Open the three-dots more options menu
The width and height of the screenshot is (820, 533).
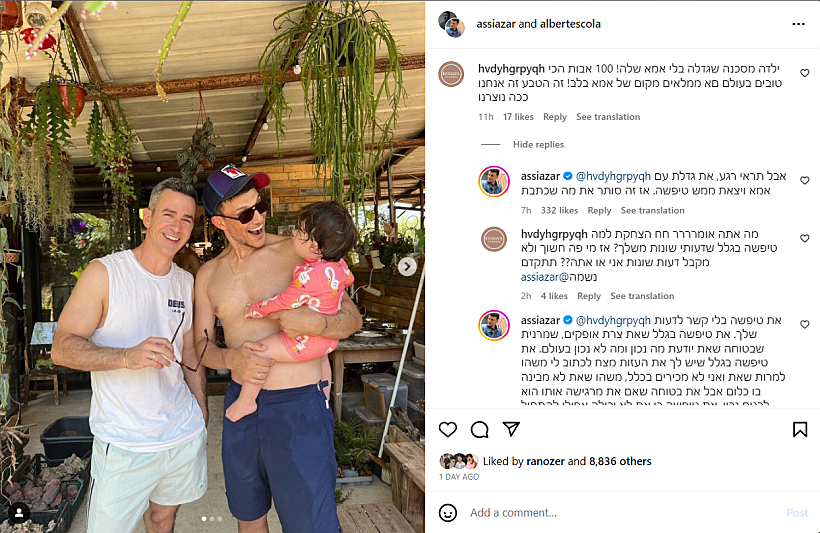pyautogui.click(x=798, y=24)
